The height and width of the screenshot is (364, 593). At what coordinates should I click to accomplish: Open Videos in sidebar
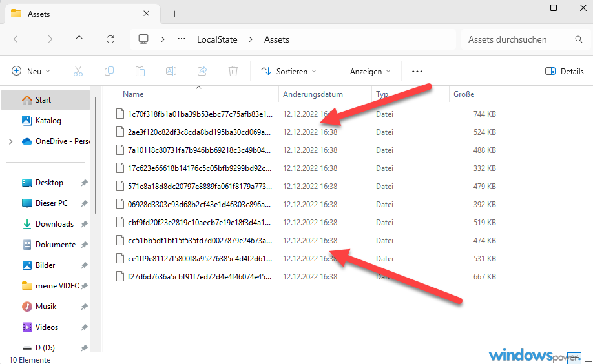click(39, 327)
